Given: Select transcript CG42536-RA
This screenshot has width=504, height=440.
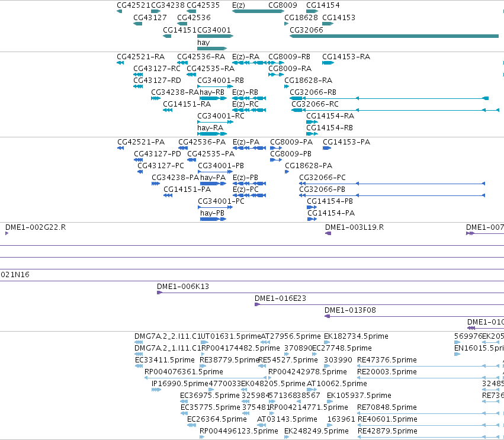Looking at the screenshot, I should (x=201, y=57).
